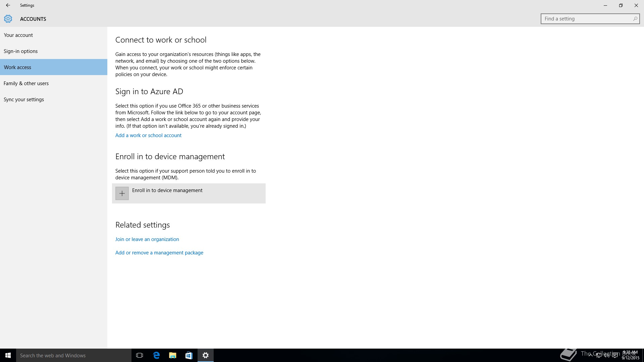
Task: Click the back arrow in Settings
Action: point(8,5)
